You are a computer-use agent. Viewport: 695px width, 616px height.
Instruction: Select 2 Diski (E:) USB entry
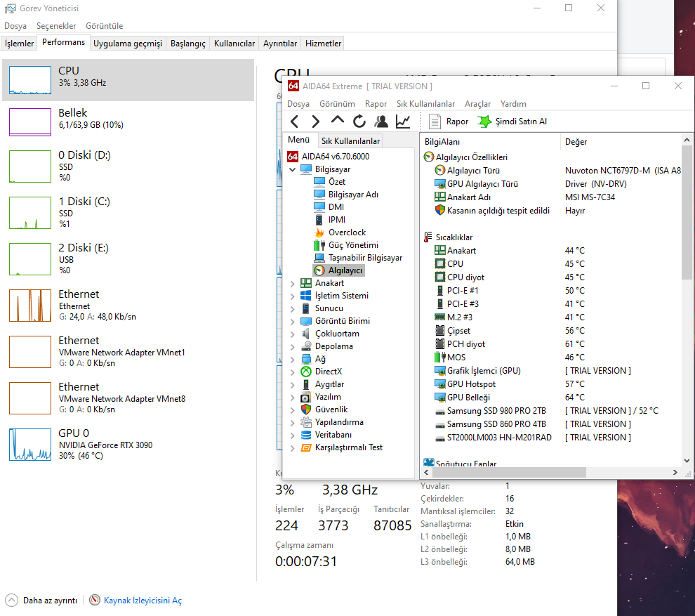tap(128, 259)
